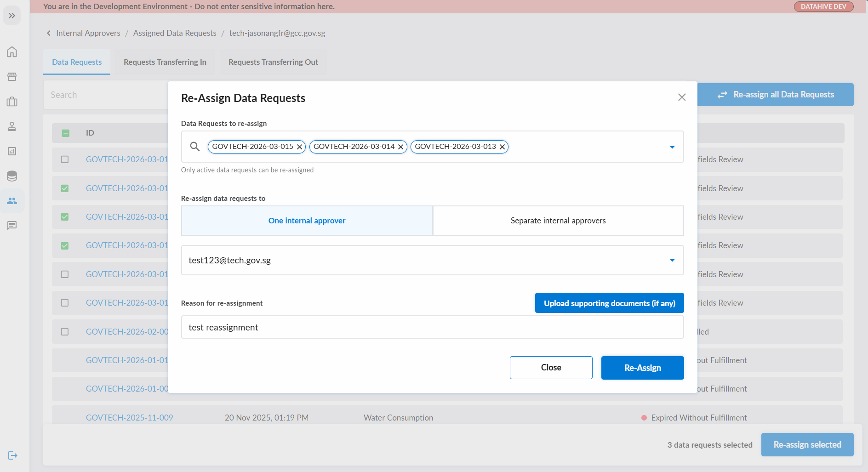The height and width of the screenshot is (472, 868).
Task: Check the GOVTECH-2026-02 row checkbox
Action: point(65,332)
